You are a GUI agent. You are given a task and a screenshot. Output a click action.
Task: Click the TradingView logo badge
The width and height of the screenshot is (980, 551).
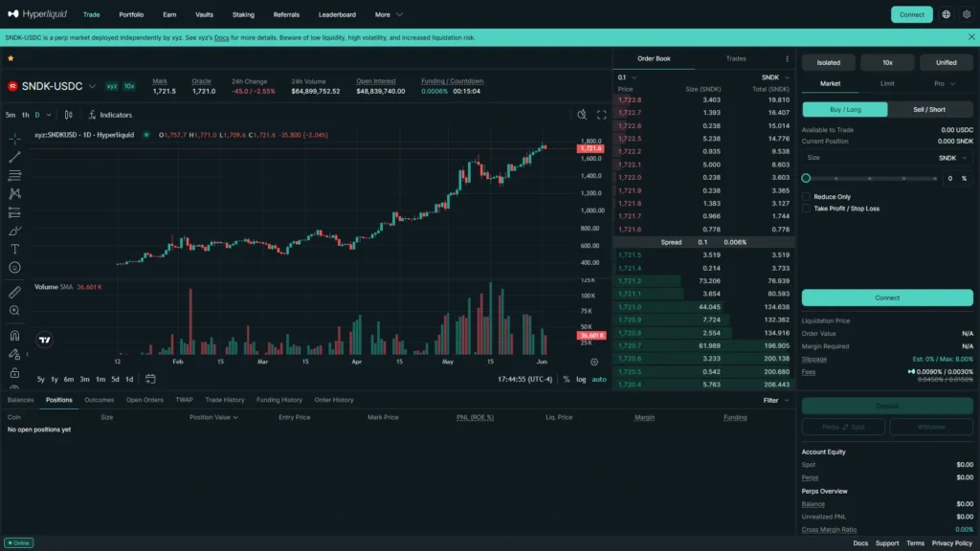(x=44, y=340)
